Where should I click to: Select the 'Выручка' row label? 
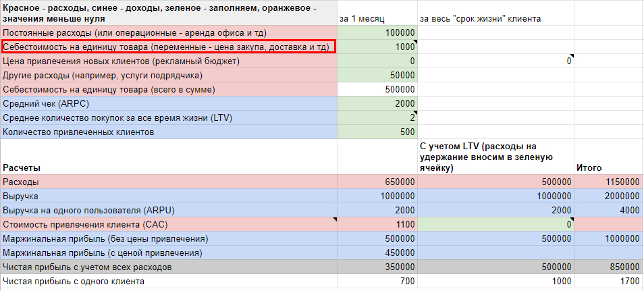[x=169, y=196]
